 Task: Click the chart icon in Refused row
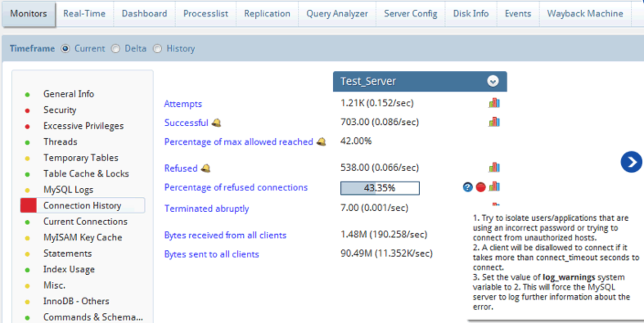point(494,167)
